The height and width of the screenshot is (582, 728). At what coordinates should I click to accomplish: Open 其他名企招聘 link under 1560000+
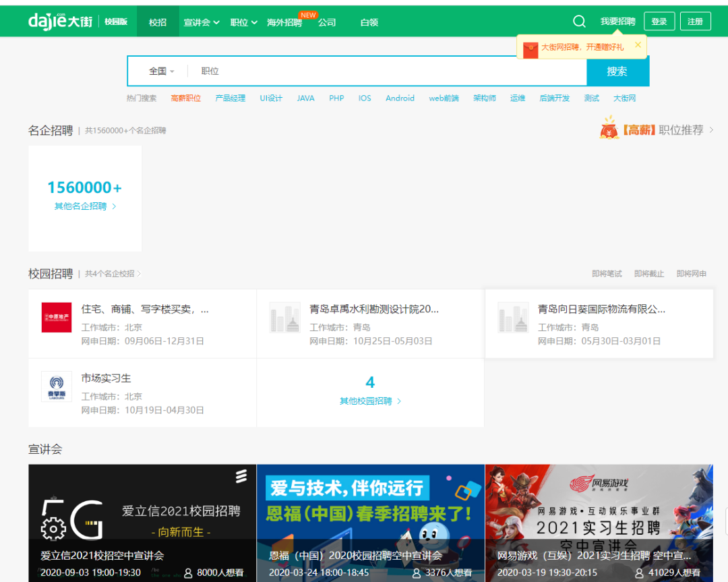85,206
